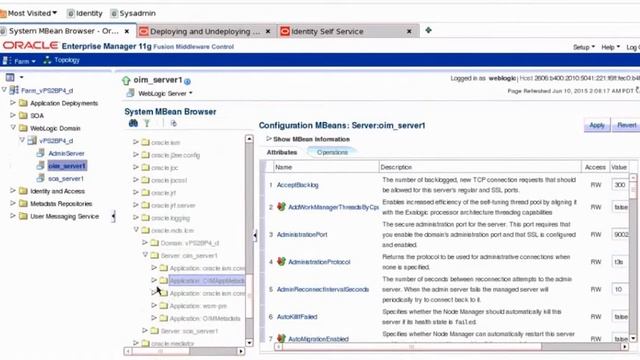
Task: Sort by the Name column header
Action: pos(284,167)
